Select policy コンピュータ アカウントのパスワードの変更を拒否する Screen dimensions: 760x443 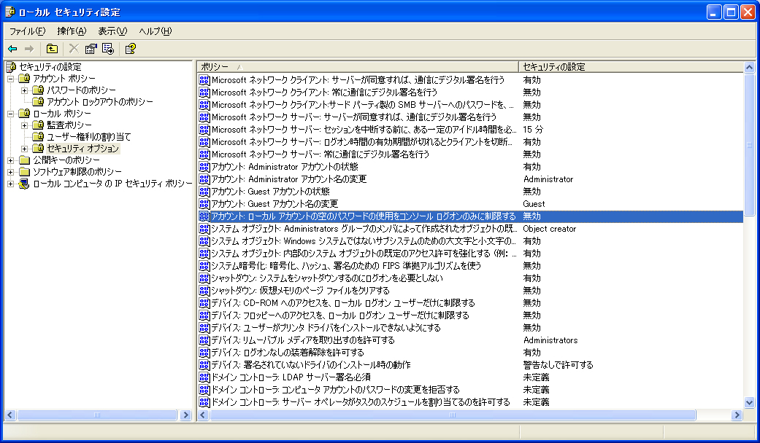click(335, 390)
